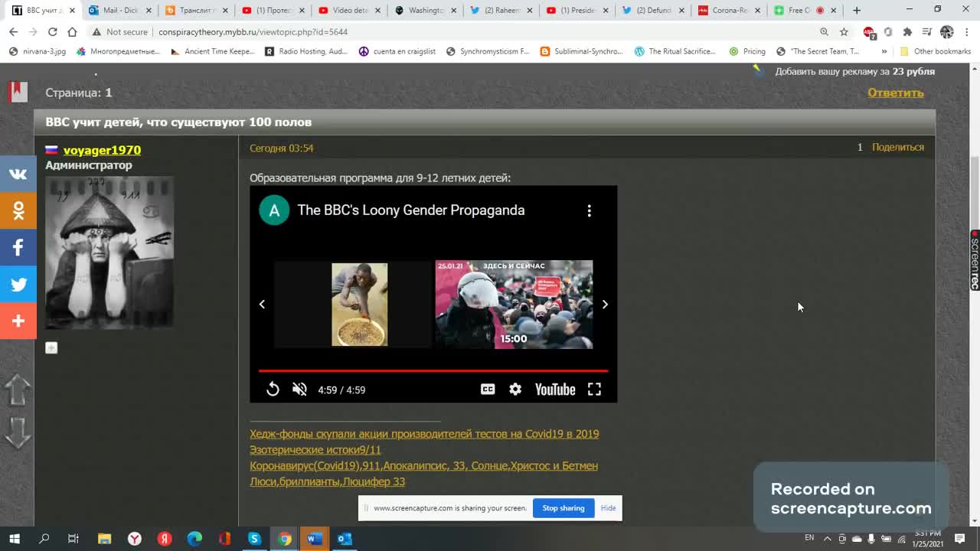Open Outlook from taskbar
Viewport: 980px width, 551px height.
(345, 539)
